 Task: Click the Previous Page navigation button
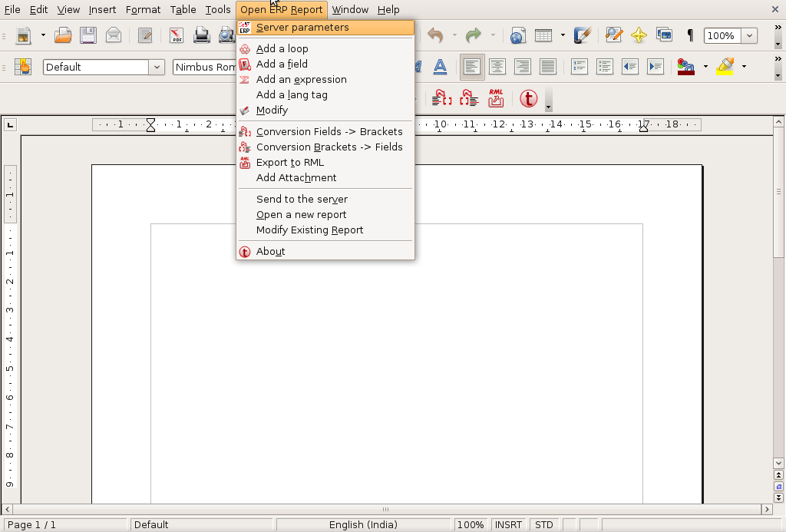point(778,475)
